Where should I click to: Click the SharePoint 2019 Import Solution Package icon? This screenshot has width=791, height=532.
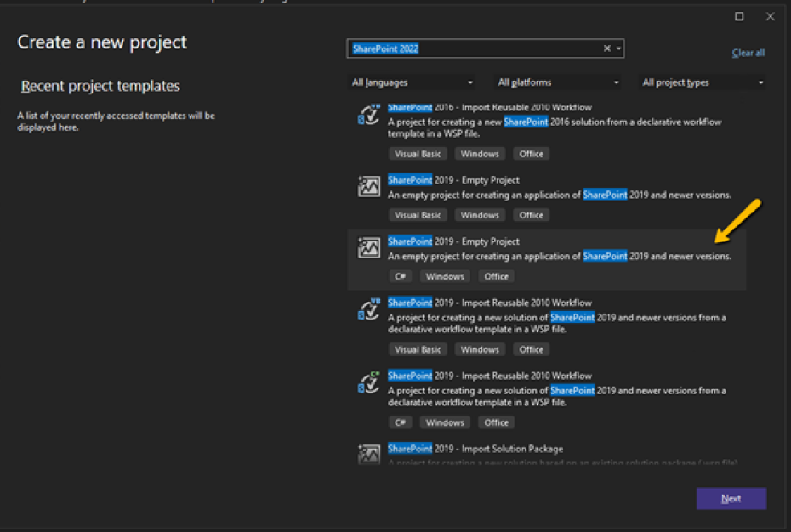coord(369,454)
